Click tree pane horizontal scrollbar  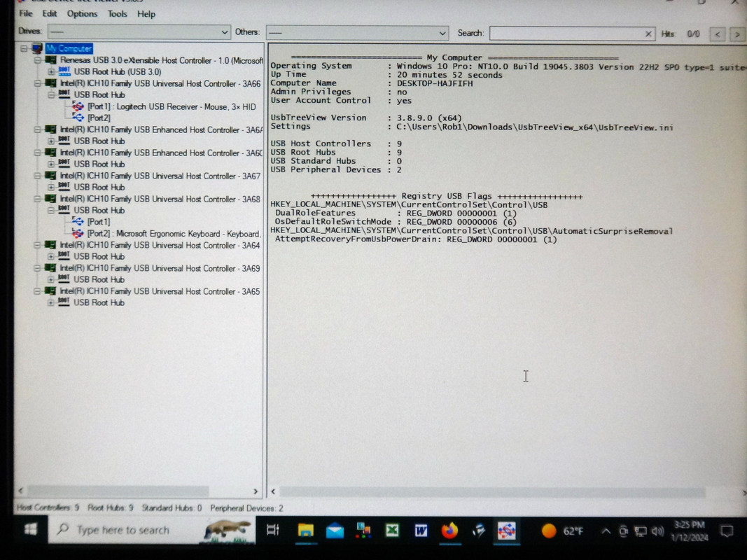[118, 491]
